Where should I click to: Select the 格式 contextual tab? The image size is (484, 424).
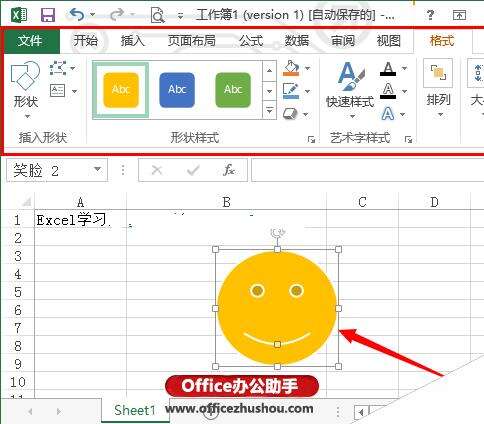442,41
